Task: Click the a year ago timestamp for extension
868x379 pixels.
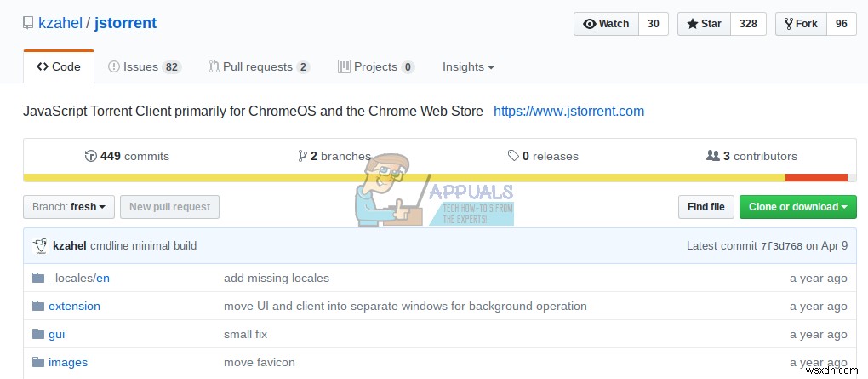Action: tap(818, 307)
